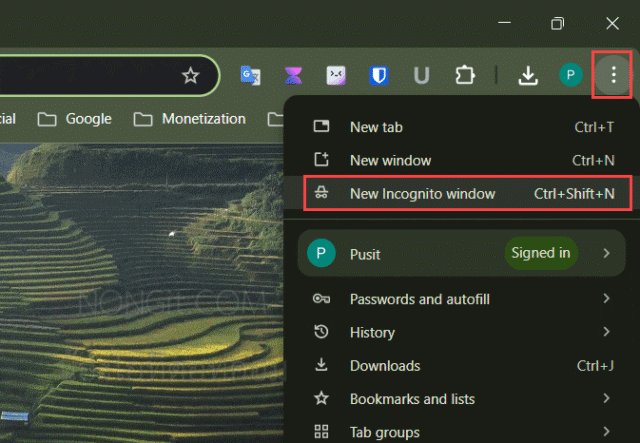640x443 pixels.
Task: Click the Google folder icon
Action: pyautogui.click(x=47, y=119)
